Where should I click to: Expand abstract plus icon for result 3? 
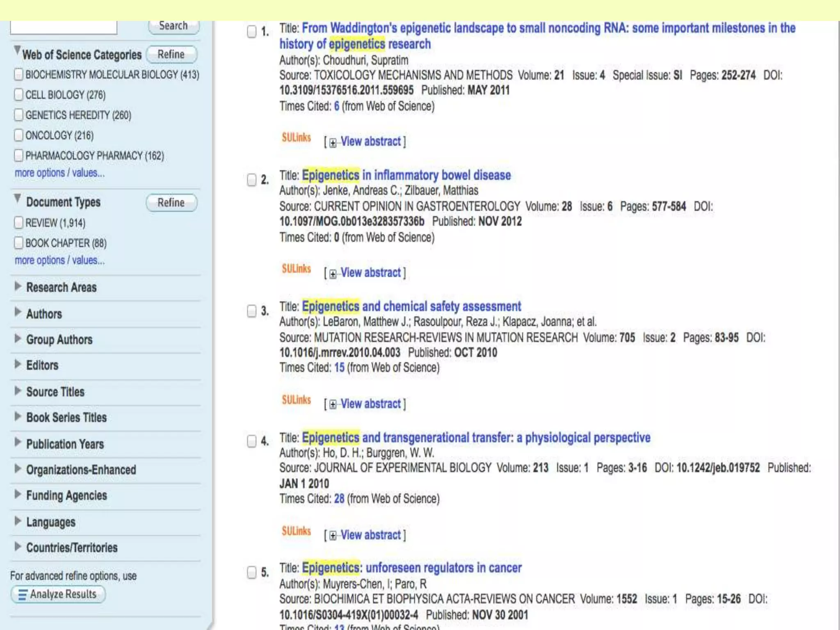[x=333, y=405]
